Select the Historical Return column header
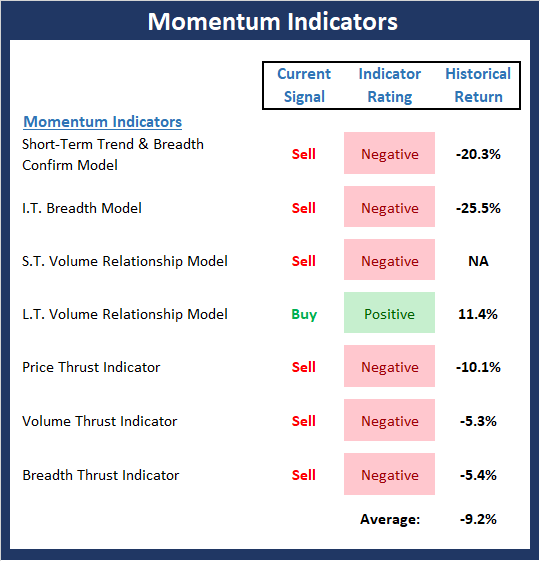 pos(478,86)
